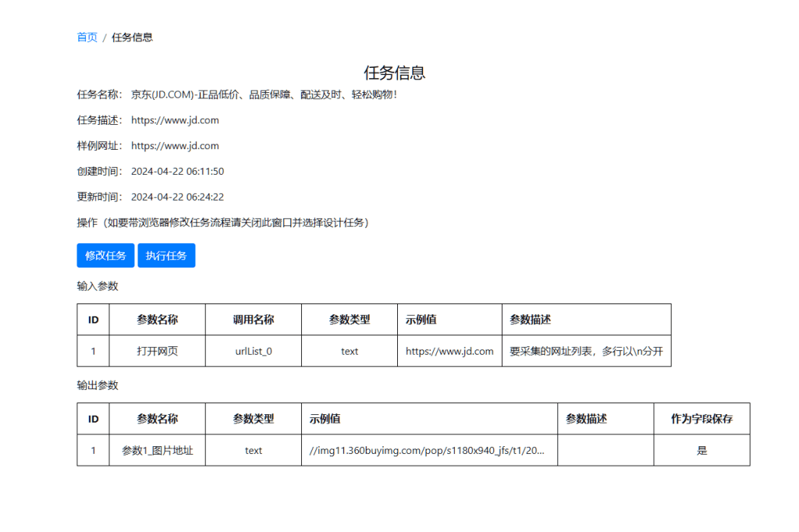799x532 pixels.
Task: Click the output table 参数类型 header
Action: (254, 419)
